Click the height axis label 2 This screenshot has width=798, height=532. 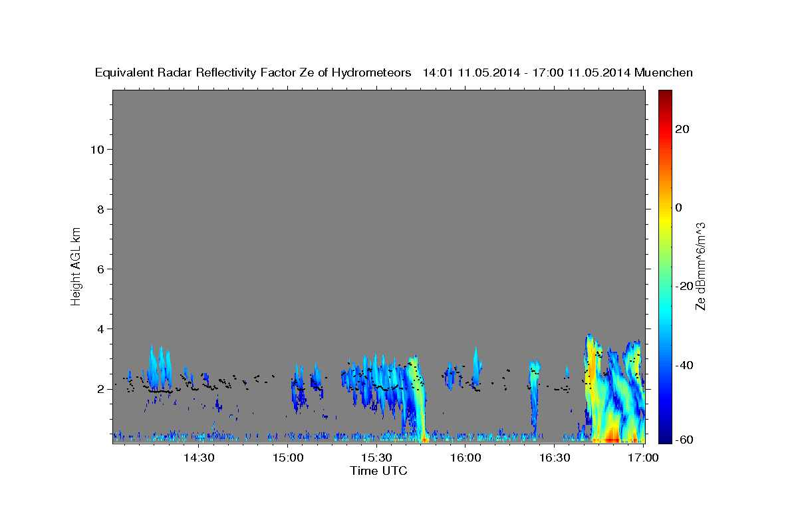(100, 389)
